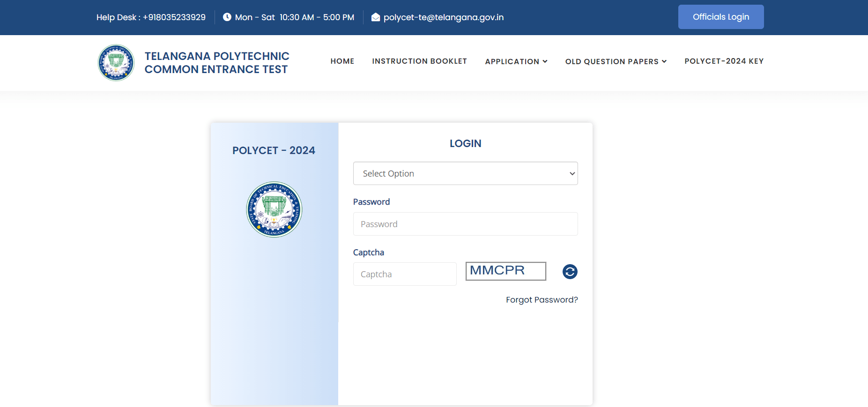Click the MMCPR captcha image
Image resolution: width=868 pixels, height=407 pixels.
pyautogui.click(x=506, y=271)
